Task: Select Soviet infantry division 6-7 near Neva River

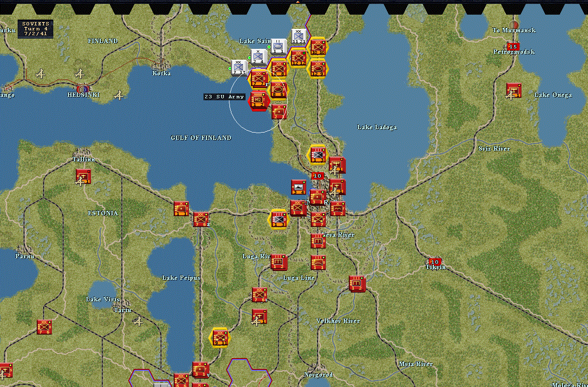Action: pyautogui.click(x=318, y=219)
